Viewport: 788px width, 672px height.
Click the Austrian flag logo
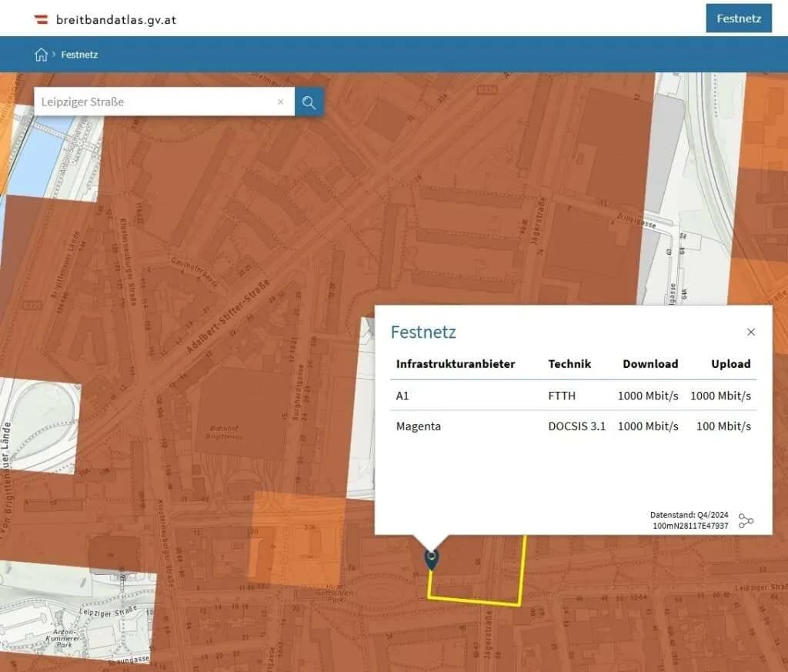click(42, 19)
